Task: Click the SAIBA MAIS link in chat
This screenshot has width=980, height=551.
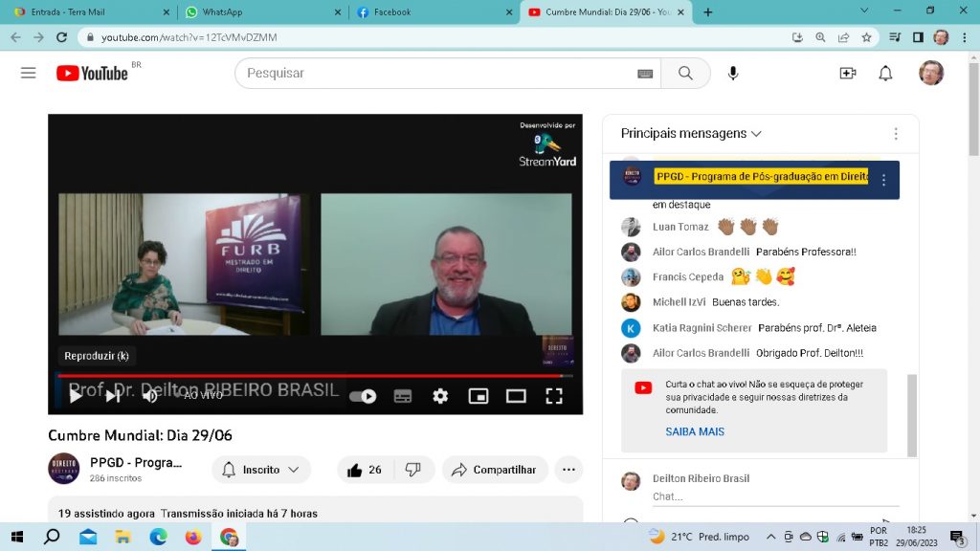Action: point(695,431)
